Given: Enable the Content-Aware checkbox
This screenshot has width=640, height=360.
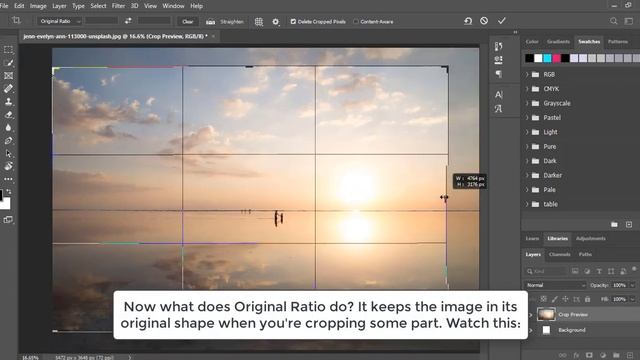Looking at the screenshot, I should coord(356,22).
